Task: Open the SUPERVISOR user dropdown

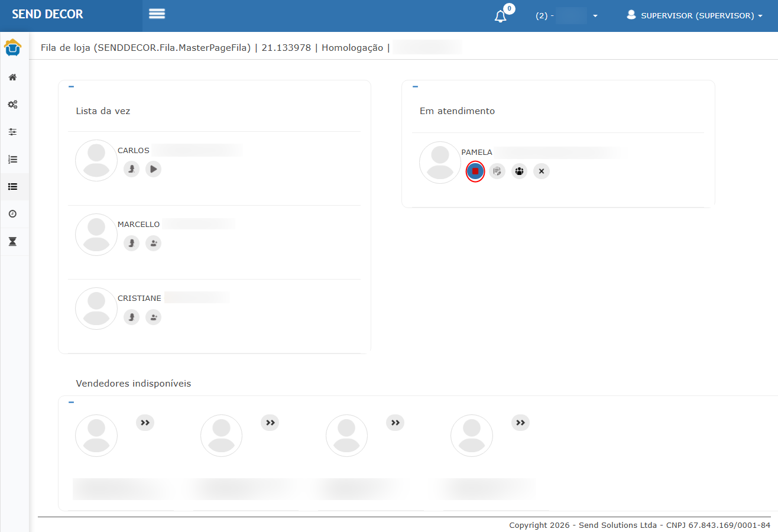Action: point(695,16)
